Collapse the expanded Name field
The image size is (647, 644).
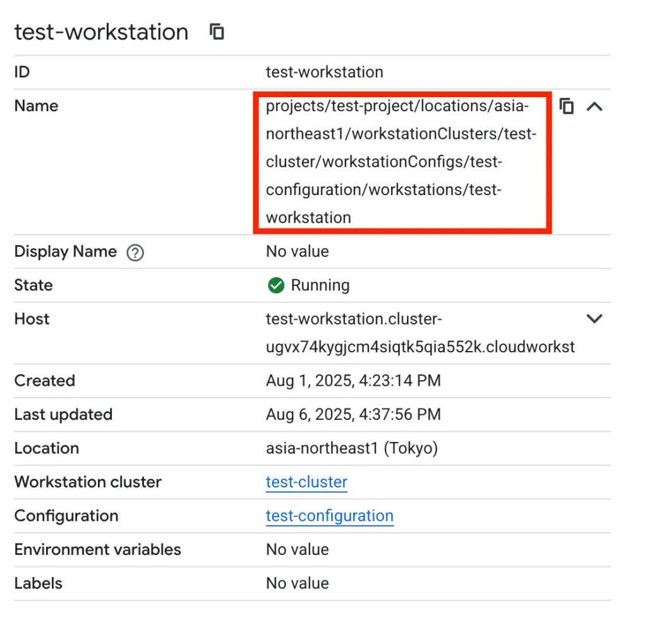pyautogui.click(x=595, y=107)
